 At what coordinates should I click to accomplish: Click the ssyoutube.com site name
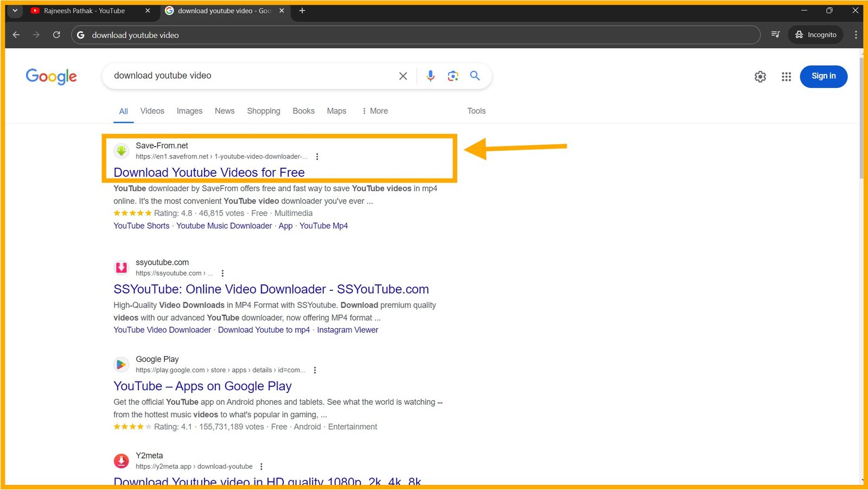pos(162,262)
